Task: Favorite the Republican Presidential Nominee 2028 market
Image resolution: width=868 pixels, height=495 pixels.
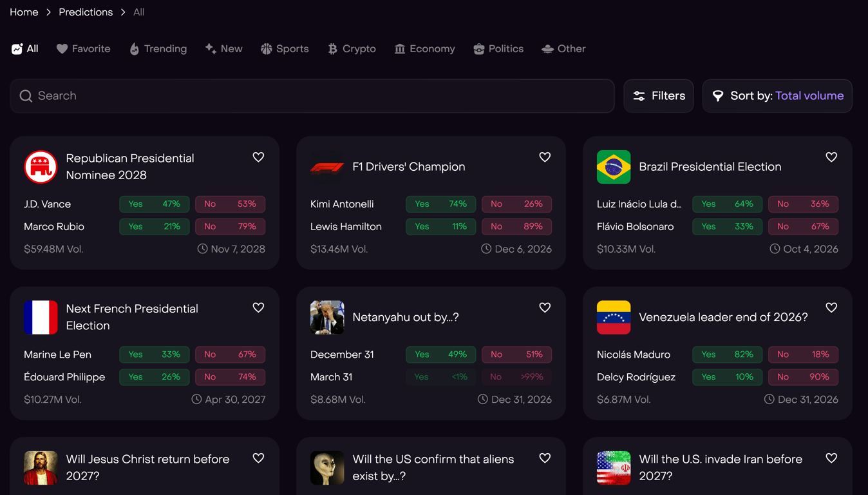Action: click(x=258, y=157)
